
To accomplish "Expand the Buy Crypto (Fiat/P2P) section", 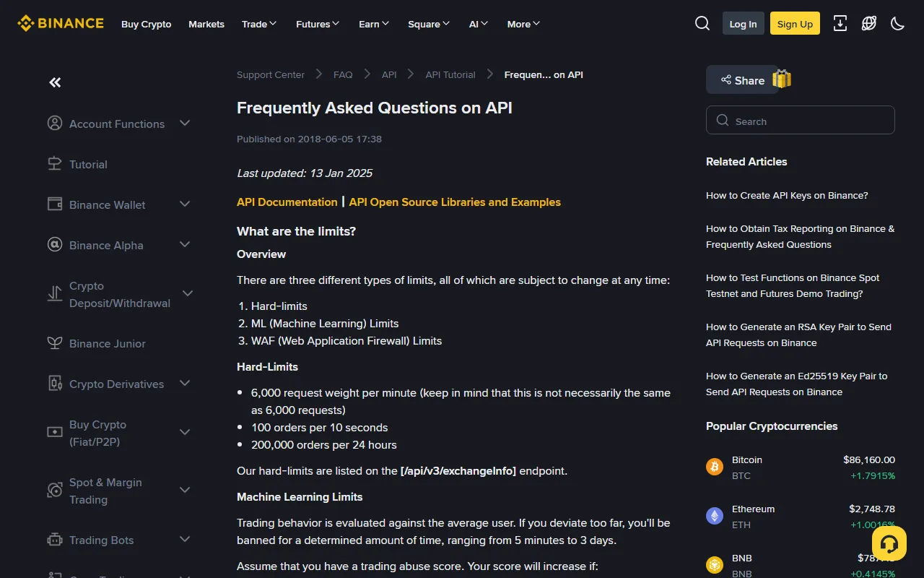I will (x=185, y=433).
